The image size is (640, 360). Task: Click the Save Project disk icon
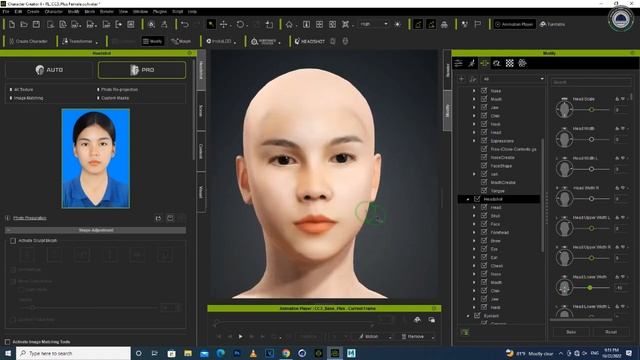36,24
